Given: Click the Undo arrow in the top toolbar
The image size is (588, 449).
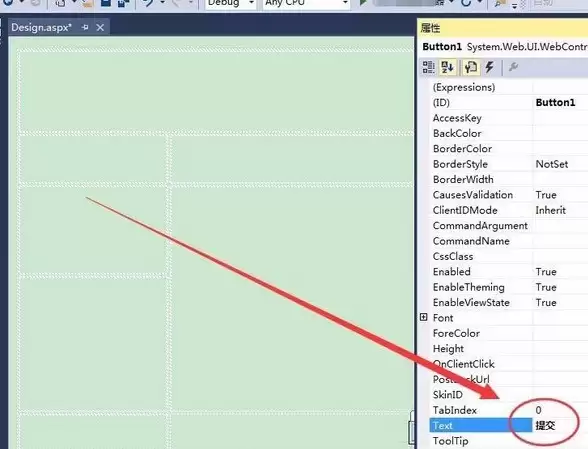Looking at the screenshot, I should 148,3.
